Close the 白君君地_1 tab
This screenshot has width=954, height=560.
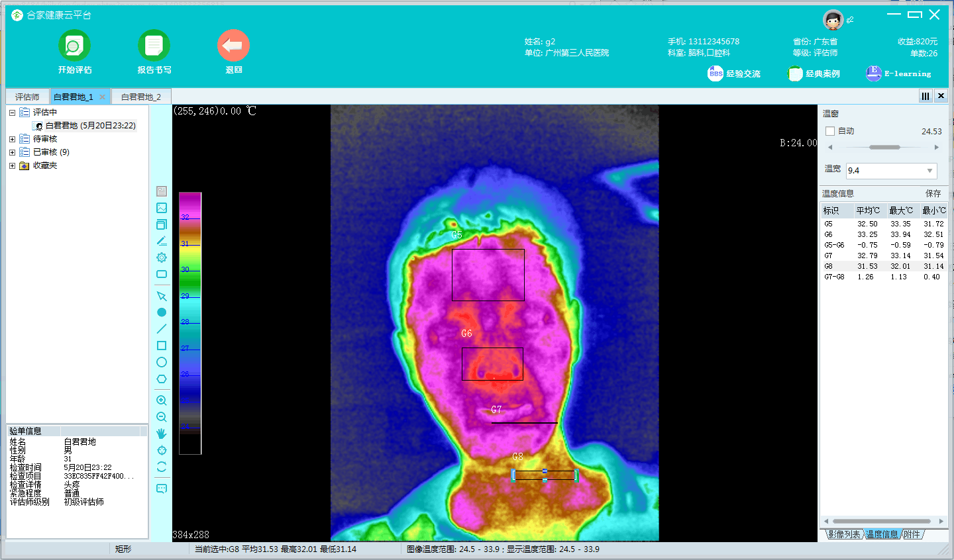pyautogui.click(x=102, y=97)
